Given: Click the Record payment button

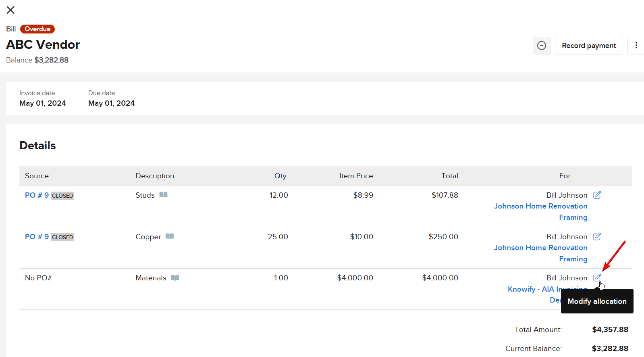Looking at the screenshot, I should (588, 46).
